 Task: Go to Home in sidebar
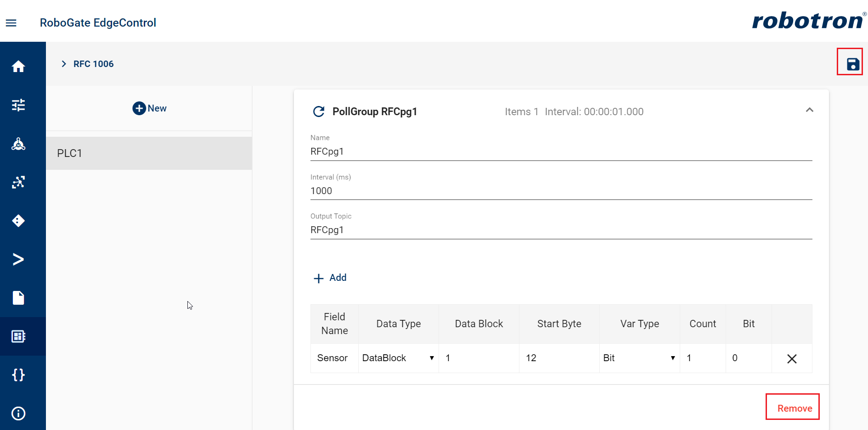click(x=18, y=67)
